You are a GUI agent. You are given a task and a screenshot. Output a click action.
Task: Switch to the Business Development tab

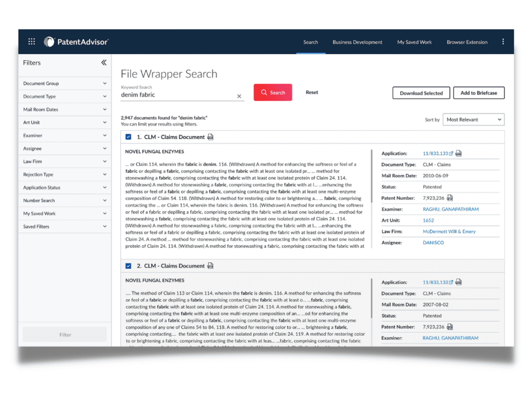click(357, 42)
